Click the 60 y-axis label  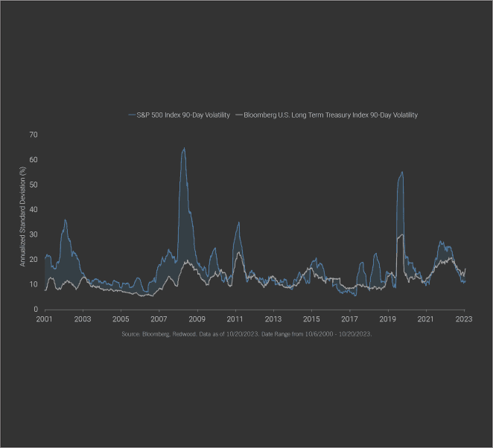pos(34,159)
